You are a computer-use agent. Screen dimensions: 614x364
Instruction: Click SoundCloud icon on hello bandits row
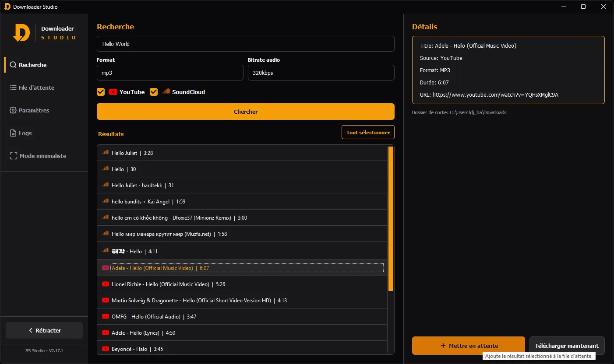(106, 201)
